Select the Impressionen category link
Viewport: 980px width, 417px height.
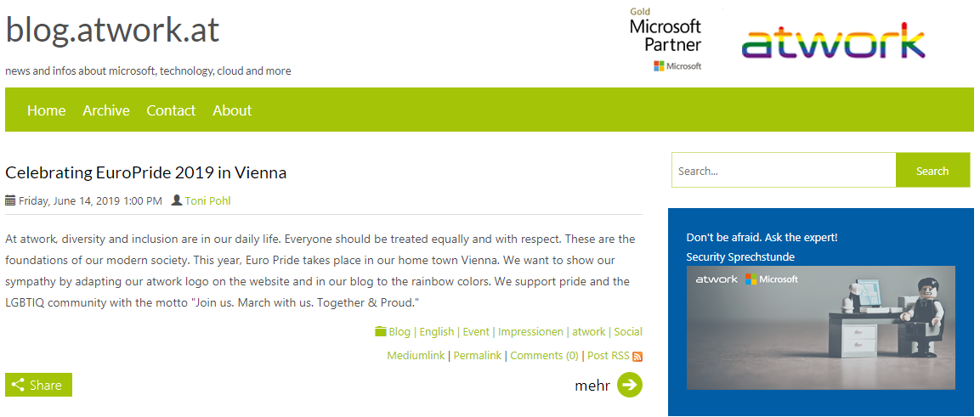click(530, 332)
